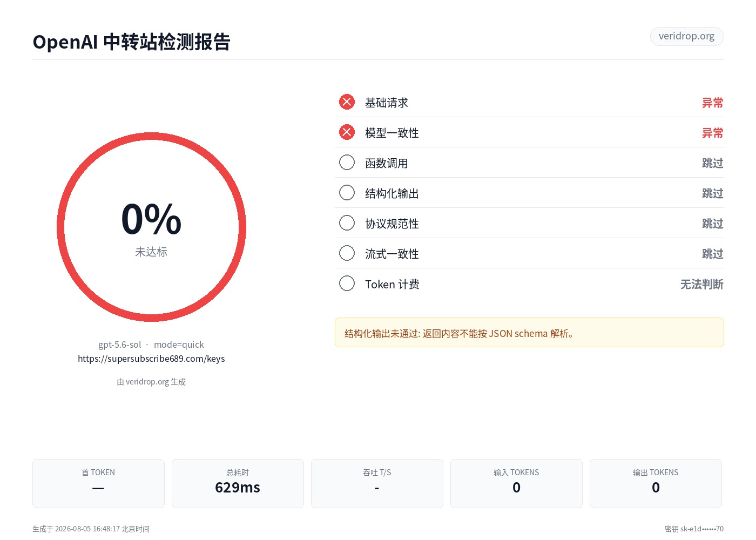Click the red error icon beside 基础请求
Image resolution: width=756 pixels, height=540 pixels.
point(347,102)
